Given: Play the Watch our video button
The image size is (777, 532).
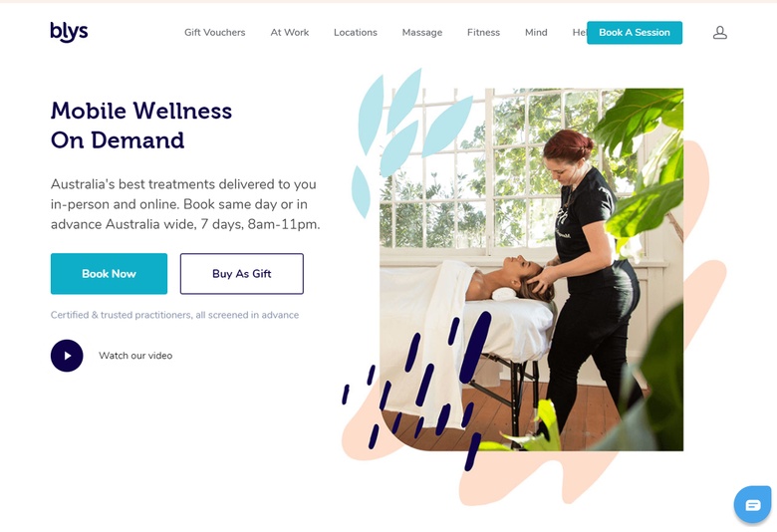Looking at the screenshot, I should pyautogui.click(x=67, y=356).
